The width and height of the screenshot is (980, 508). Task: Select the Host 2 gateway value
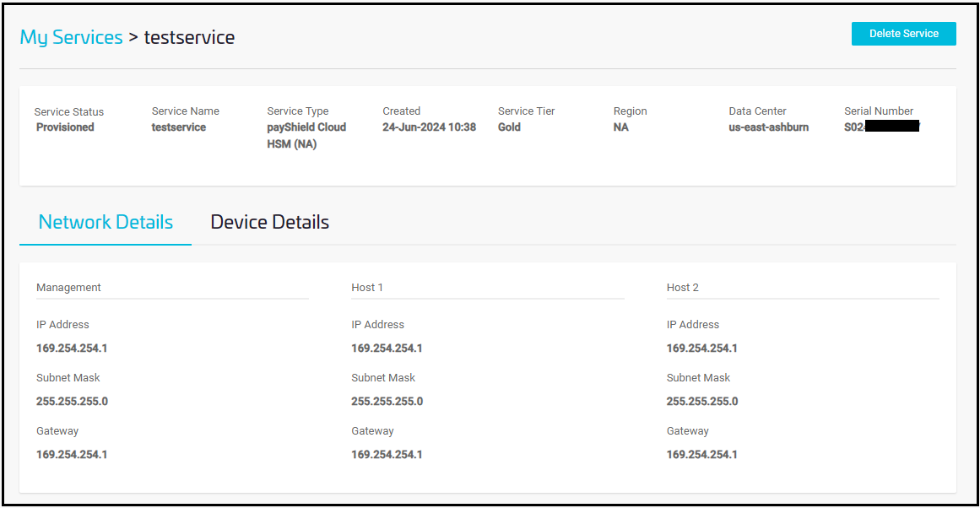coord(701,455)
